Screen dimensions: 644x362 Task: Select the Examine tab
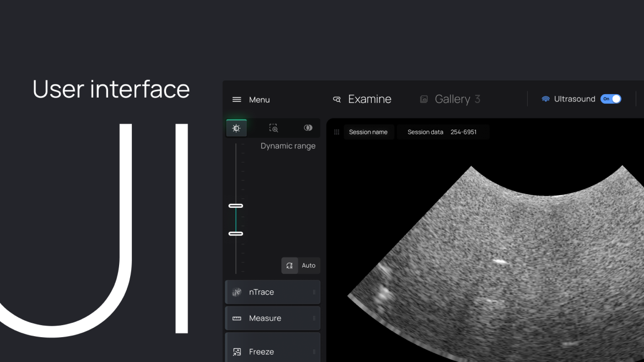pos(369,99)
